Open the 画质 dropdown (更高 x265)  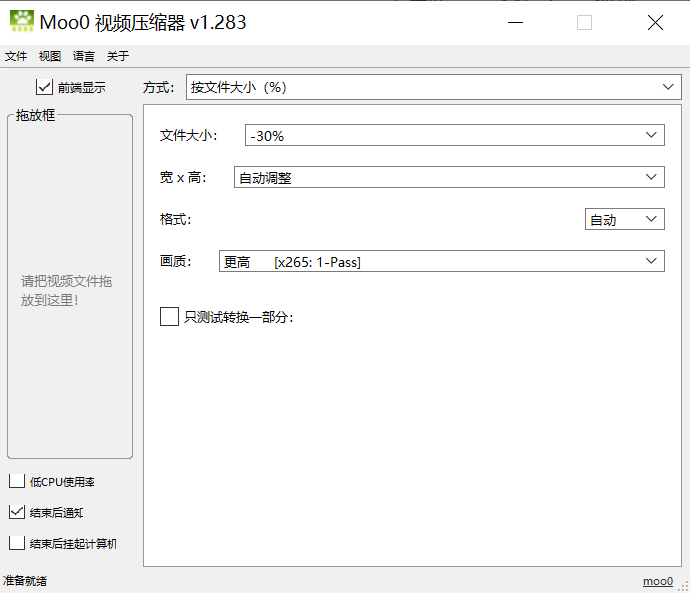coord(441,261)
